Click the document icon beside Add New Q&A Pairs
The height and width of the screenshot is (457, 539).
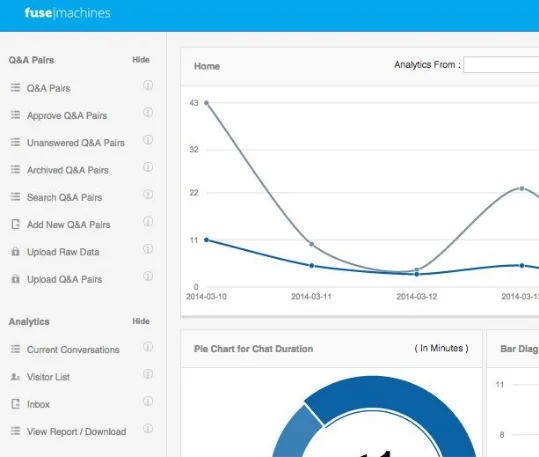click(x=15, y=224)
